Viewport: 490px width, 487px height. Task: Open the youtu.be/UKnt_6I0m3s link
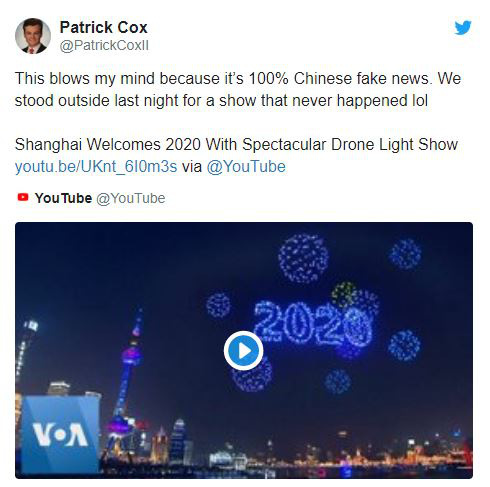[x=96, y=166]
